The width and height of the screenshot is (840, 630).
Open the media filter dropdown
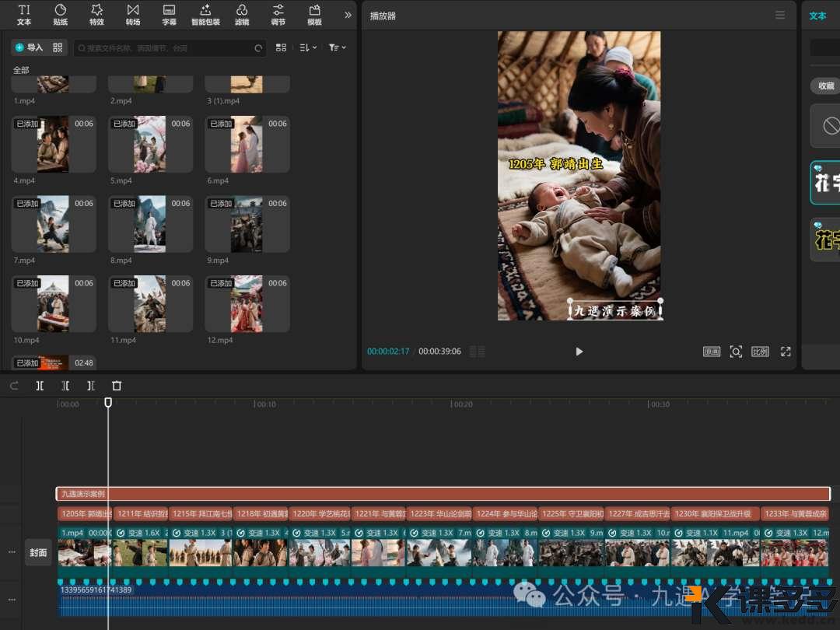click(x=337, y=47)
